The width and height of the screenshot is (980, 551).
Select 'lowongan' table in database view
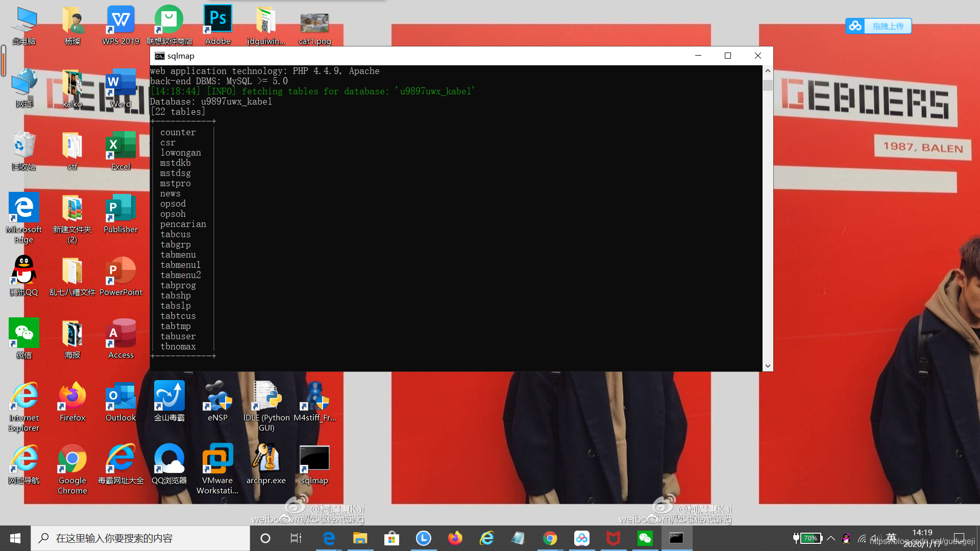(x=180, y=153)
